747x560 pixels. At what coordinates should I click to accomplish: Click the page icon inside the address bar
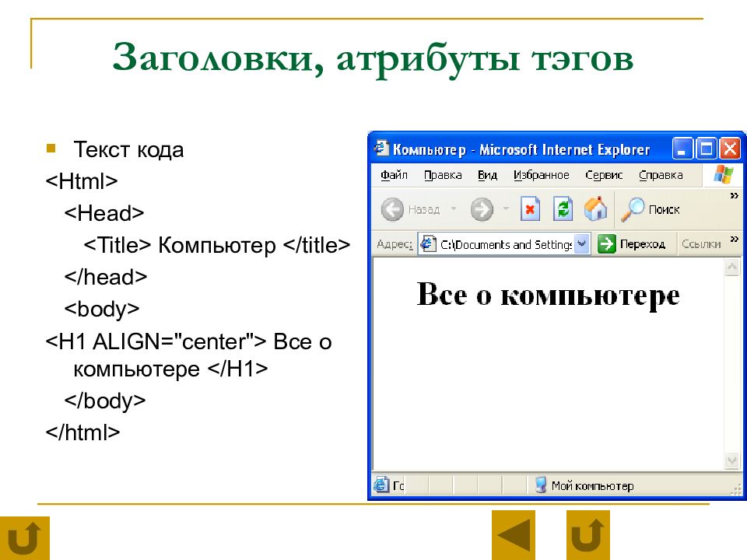click(428, 243)
